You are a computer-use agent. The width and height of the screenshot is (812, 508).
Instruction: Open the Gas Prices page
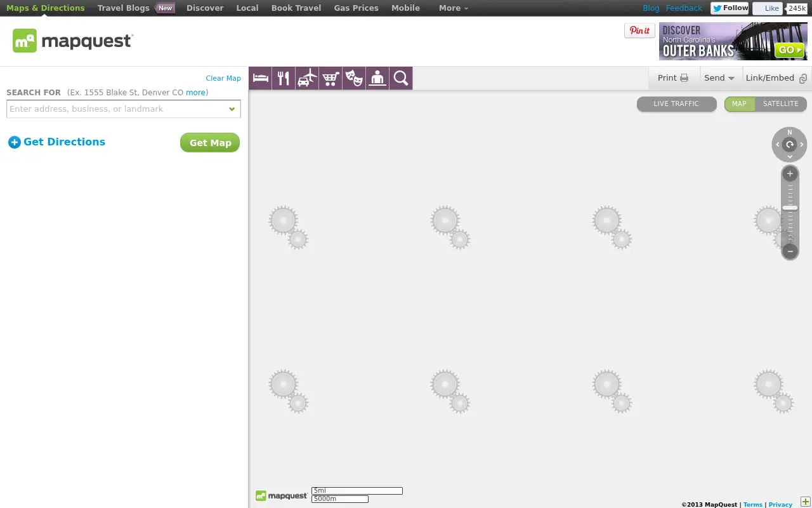click(357, 8)
